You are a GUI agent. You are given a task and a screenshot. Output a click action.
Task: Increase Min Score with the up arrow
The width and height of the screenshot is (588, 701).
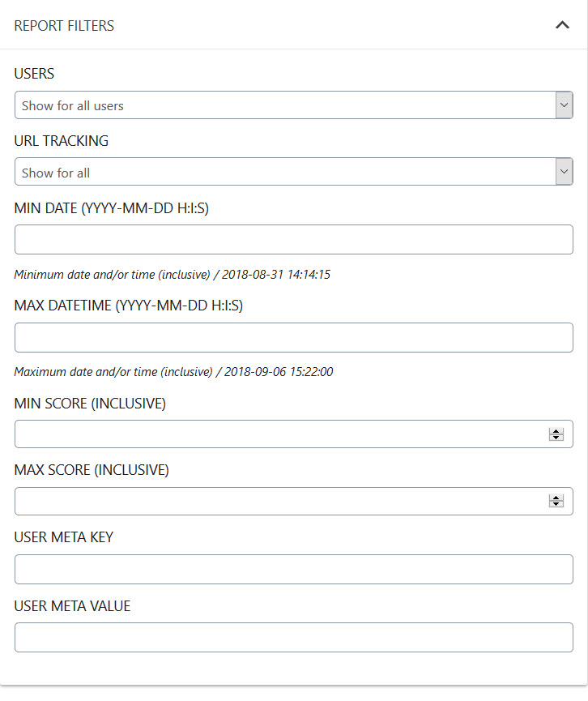tap(556, 431)
